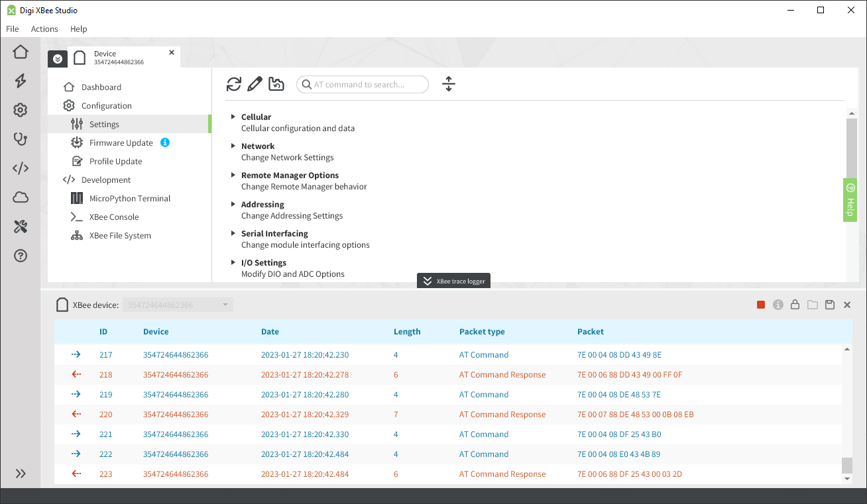The width and height of the screenshot is (867, 504).
Task: Open the code brackets sidebar icon
Action: pos(21,168)
